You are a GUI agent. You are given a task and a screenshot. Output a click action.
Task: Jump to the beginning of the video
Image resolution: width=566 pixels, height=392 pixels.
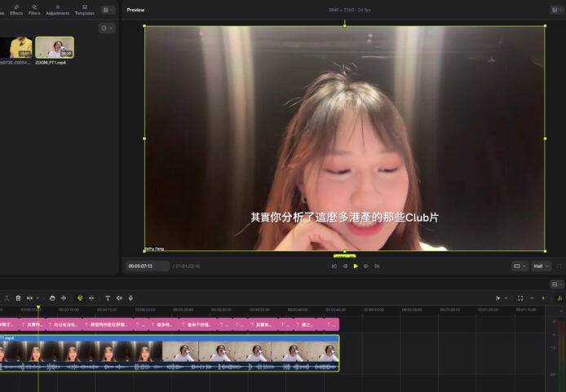pyautogui.click(x=334, y=266)
